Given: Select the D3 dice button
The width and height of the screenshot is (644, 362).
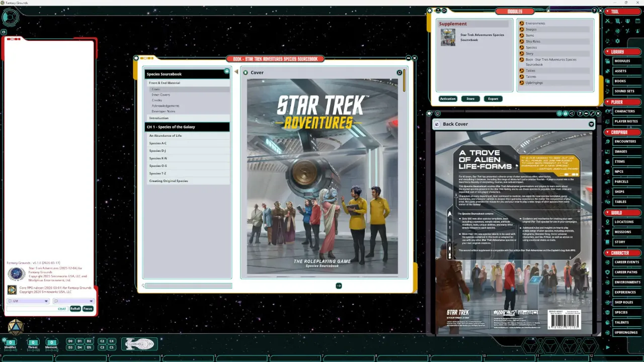Looking at the screenshot, I should (70, 347).
